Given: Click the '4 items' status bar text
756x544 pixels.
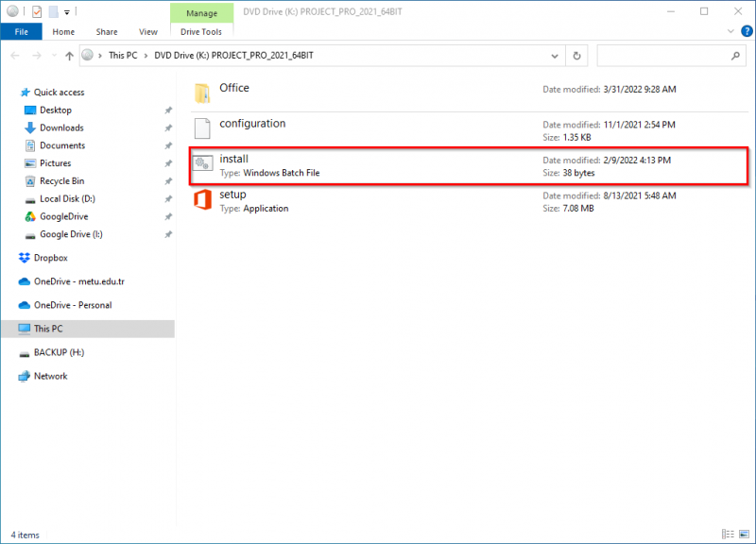Looking at the screenshot, I should point(26,535).
